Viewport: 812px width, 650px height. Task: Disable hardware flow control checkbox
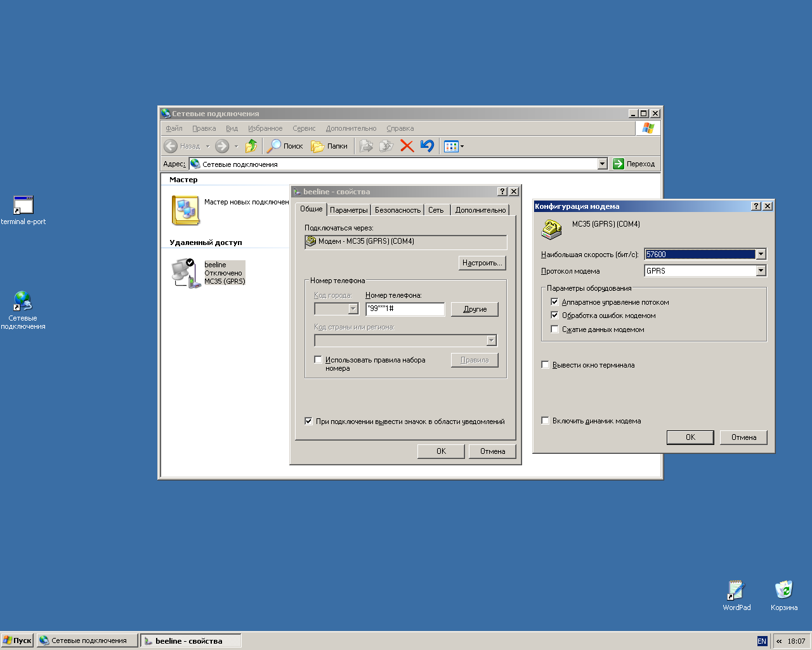(554, 302)
